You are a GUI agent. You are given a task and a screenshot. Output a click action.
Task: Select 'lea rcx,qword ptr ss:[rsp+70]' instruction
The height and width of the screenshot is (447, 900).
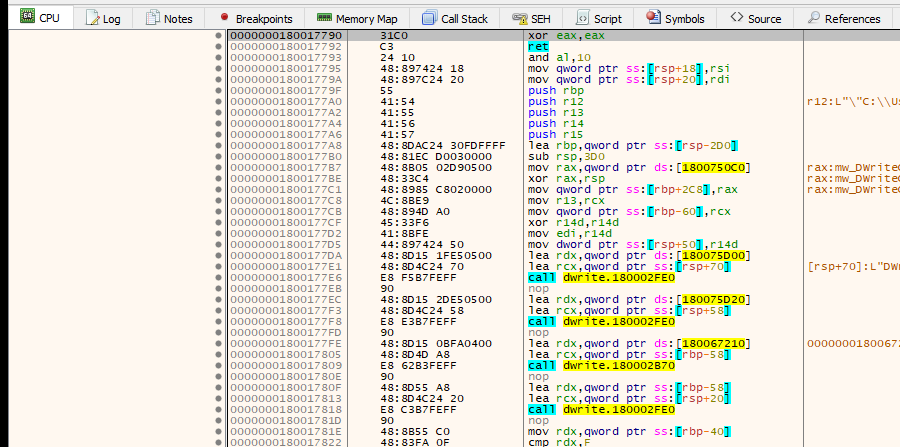coord(629,267)
